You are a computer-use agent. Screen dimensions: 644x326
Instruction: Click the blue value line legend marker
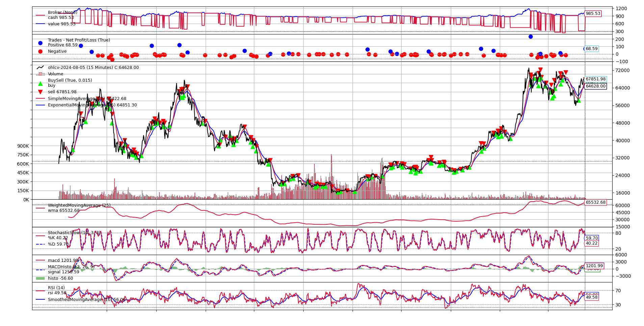coord(40,24)
